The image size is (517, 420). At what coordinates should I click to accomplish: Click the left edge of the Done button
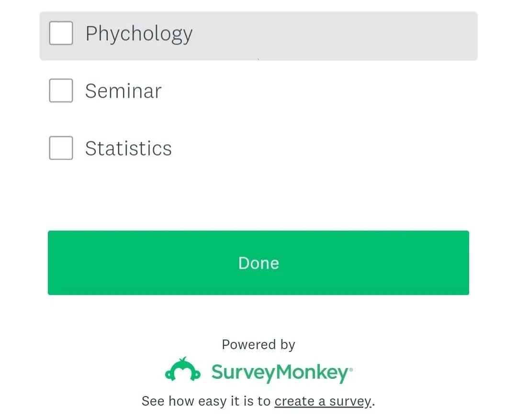(x=55, y=263)
